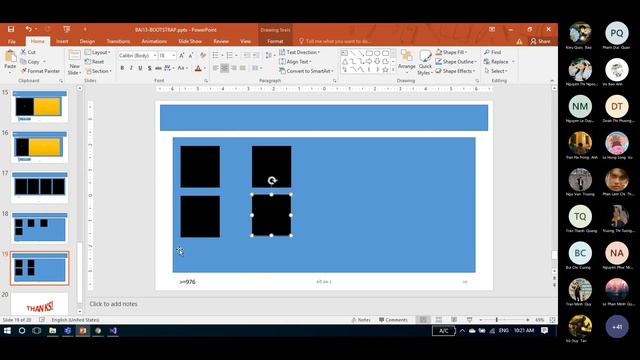Click the Numbering list icon
Viewport: 640px width, 360px height.
coord(229,55)
